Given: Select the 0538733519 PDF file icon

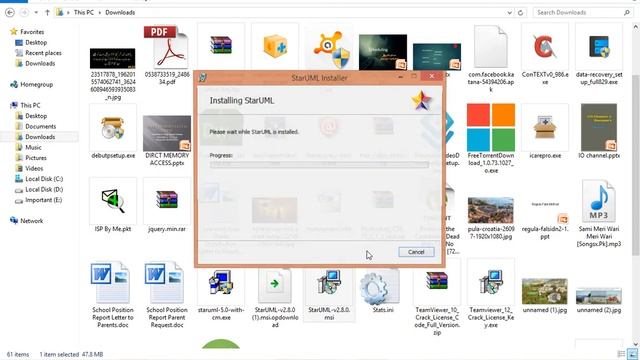Looking at the screenshot, I should point(167,47).
